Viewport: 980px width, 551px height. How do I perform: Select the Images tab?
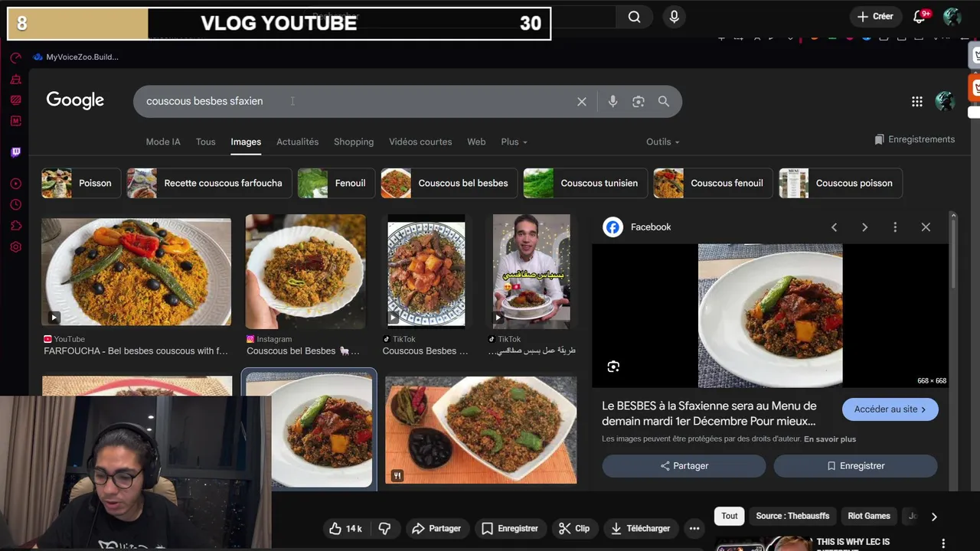pyautogui.click(x=246, y=142)
